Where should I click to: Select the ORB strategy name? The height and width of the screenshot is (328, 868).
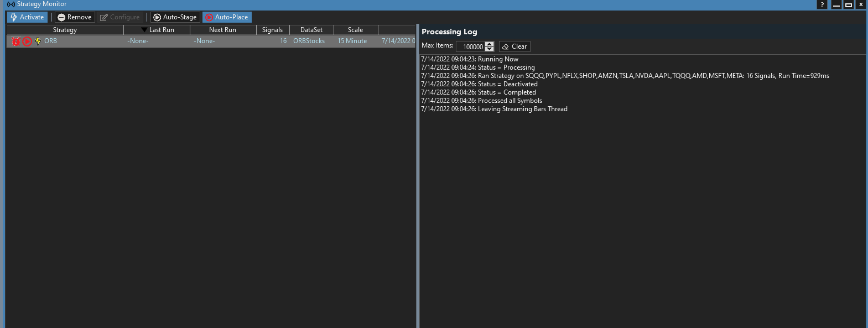51,41
